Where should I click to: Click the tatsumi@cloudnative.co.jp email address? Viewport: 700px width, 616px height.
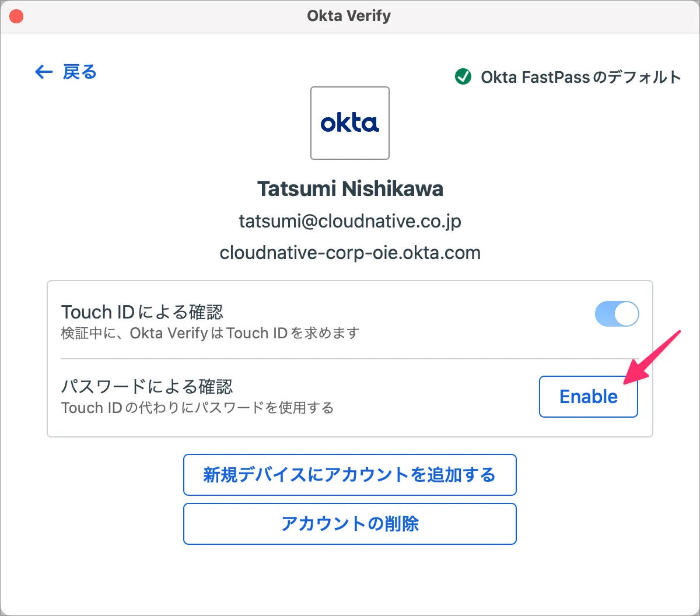coord(350,221)
